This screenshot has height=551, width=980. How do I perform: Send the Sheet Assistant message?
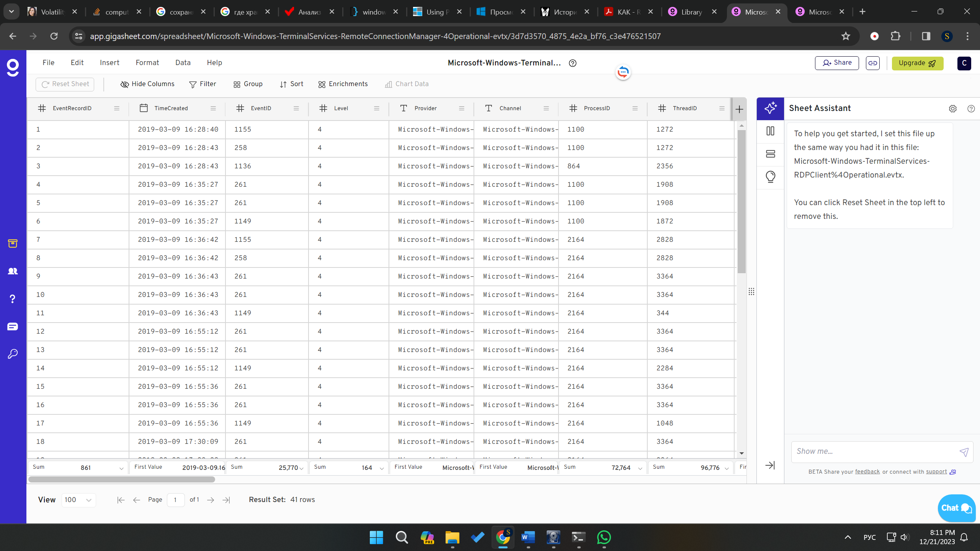click(964, 452)
